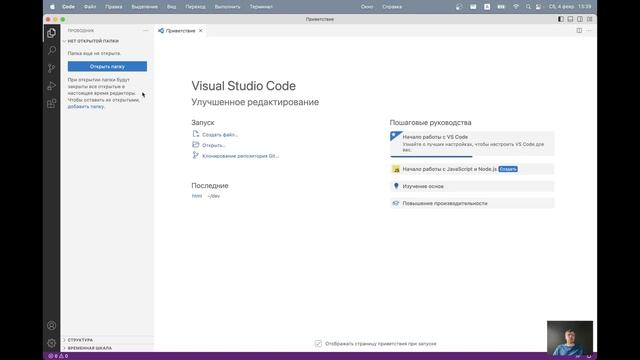This screenshot has width=640, height=360.
Task: Open the Переход menu
Action: pos(196,7)
